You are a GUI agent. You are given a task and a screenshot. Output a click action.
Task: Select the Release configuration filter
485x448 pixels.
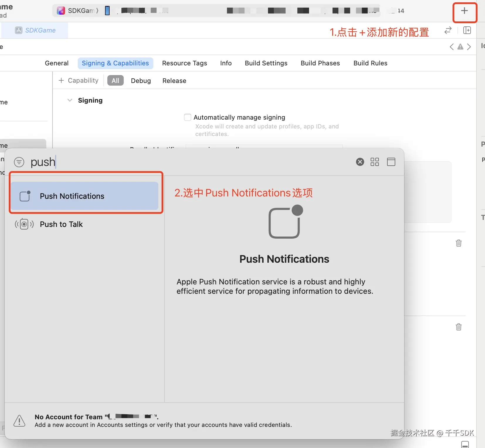pos(174,81)
